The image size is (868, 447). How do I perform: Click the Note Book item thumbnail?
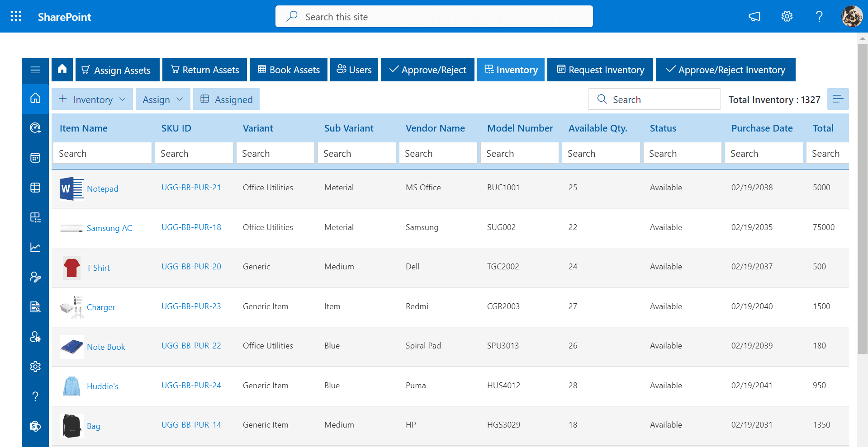coord(71,347)
